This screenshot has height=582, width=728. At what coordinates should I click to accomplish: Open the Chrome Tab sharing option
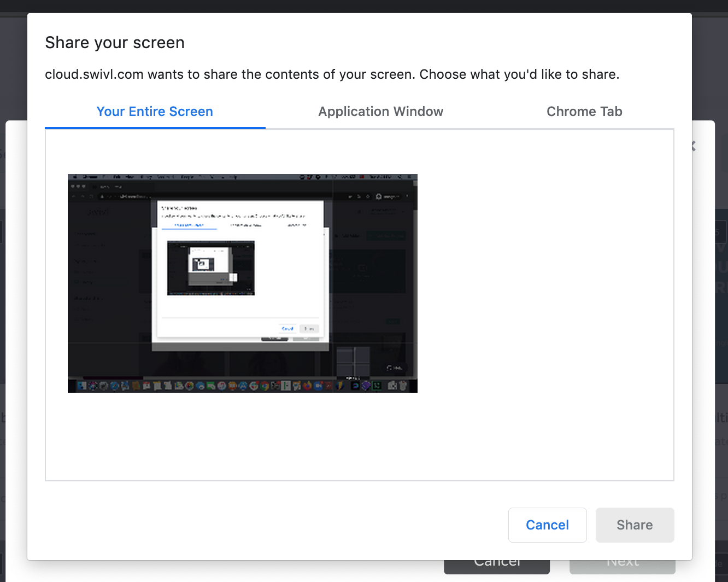584,112
